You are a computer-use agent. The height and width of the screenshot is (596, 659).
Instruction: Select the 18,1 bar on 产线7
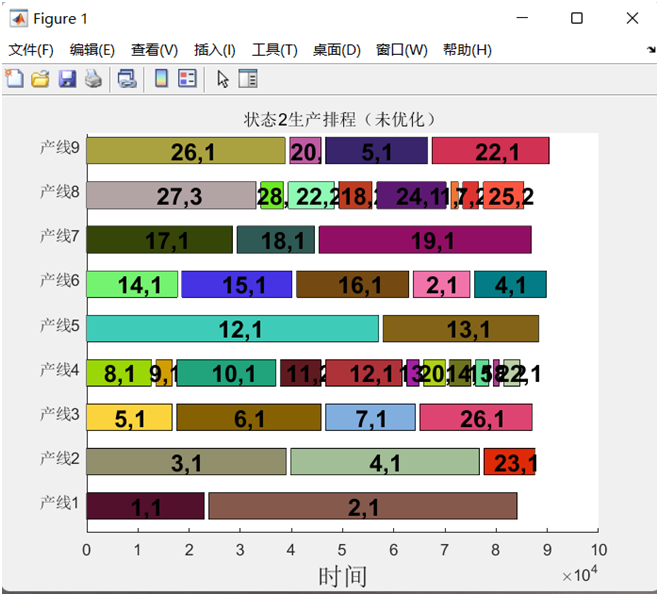point(276,240)
